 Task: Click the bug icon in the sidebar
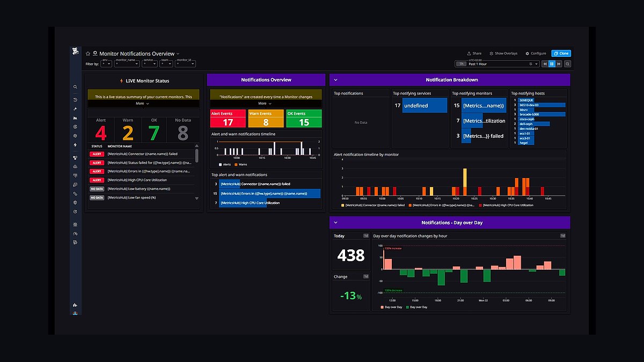(x=75, y=225)
